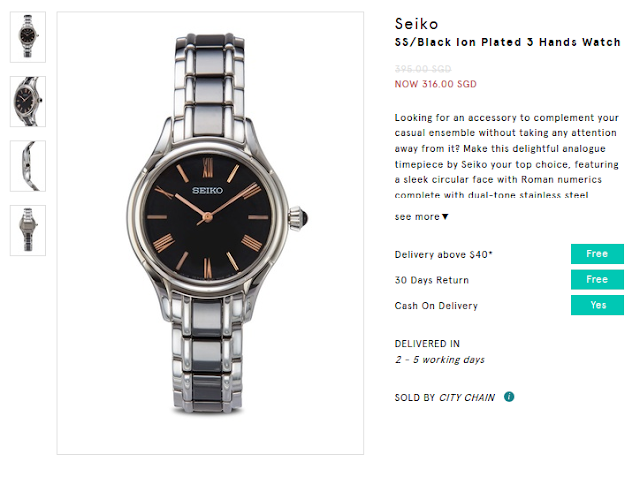This screenshot has width=640, height=492.
Task: Expand the see more arrow
Action: pos(445,217)
